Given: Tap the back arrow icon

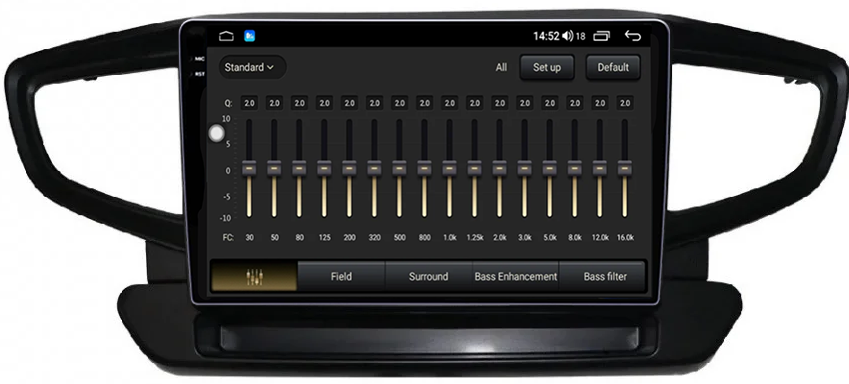Looking at the screenshot, I should click(x=632, y=36).
